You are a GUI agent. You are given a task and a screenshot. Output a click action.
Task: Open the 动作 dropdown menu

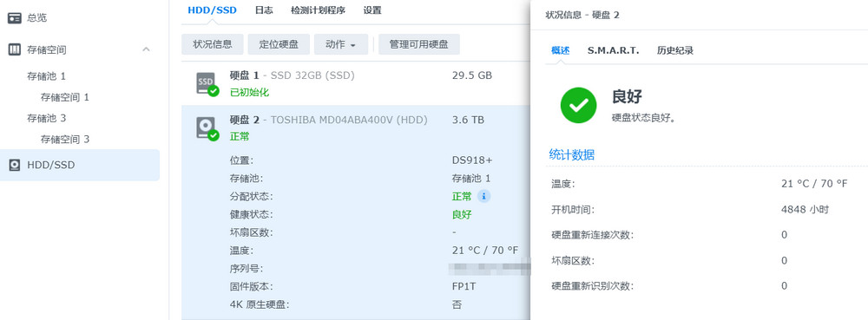coord(341,45)
